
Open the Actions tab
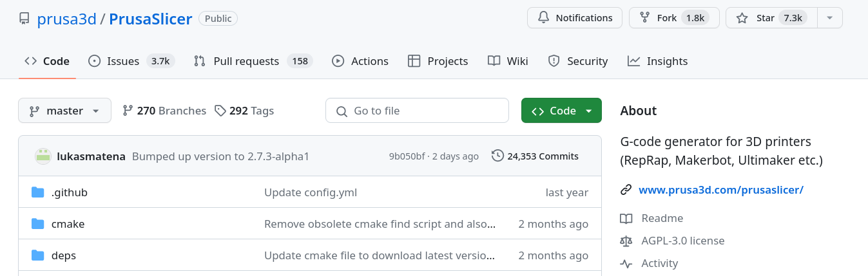[360, 61]
